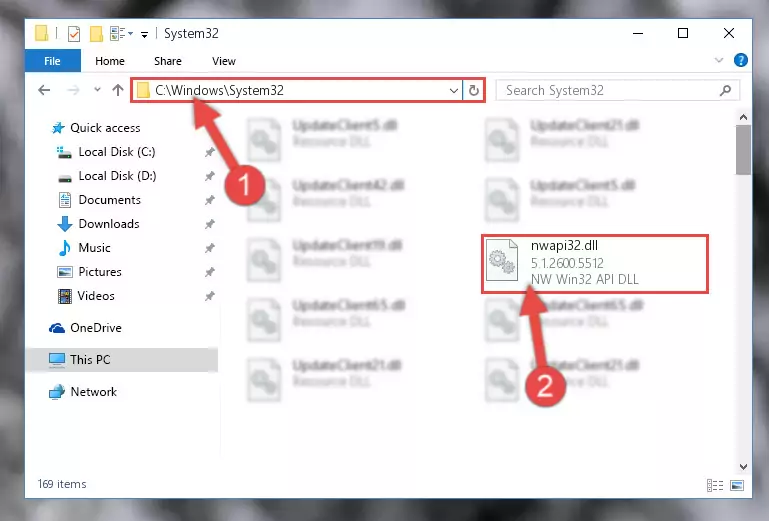The width and height of the screenshot is (769, 521).
Task: Click the address bar path C:\Windows\System32
Action: 219,90
